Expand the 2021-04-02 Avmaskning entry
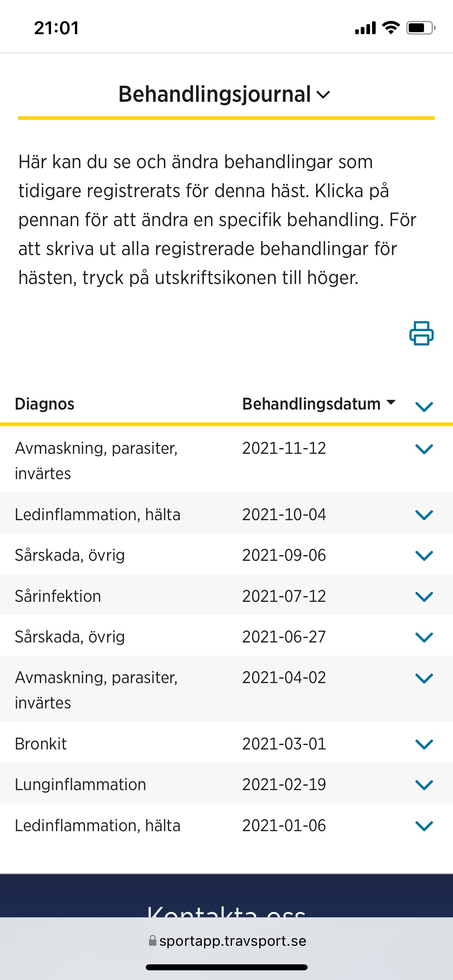This screenshot has height=980, width=453. (x=424, y=678)
